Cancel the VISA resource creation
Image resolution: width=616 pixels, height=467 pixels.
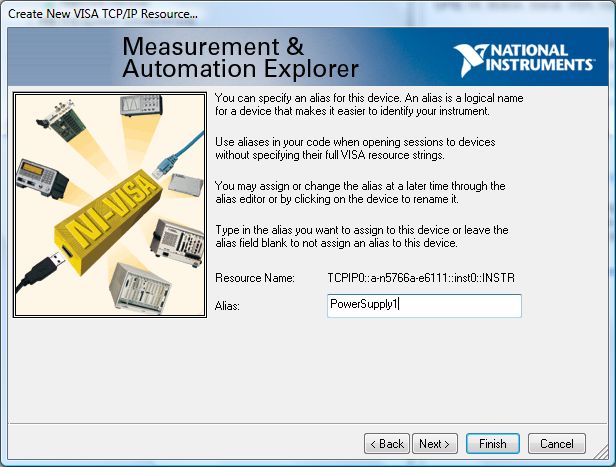click(557, 443)
